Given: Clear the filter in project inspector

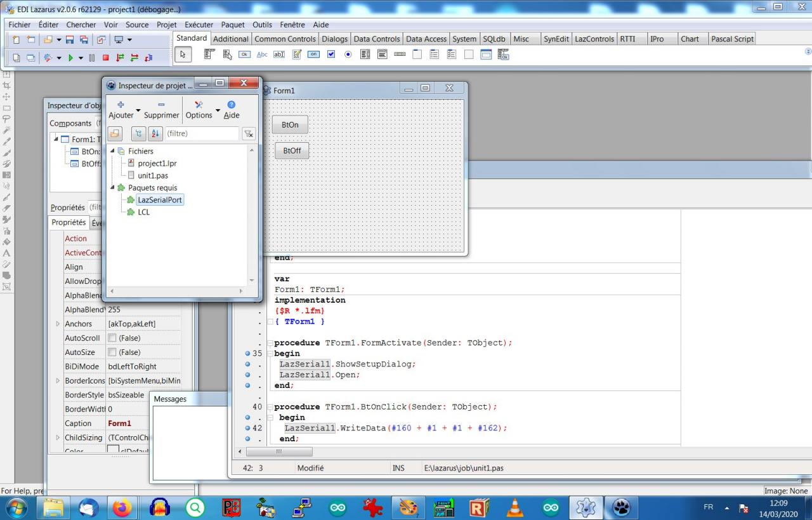Looking at the screenshot, I should [249, 133].
